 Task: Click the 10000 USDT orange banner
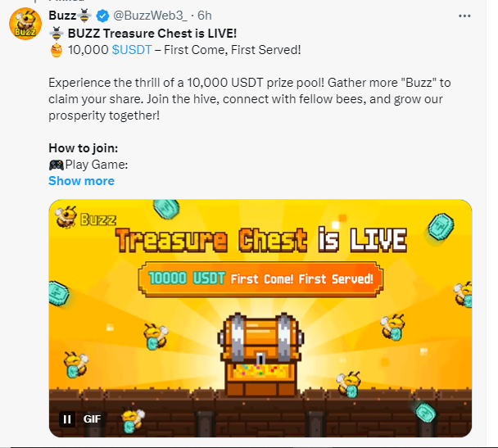pyautogui.click(x=260, y=279)
